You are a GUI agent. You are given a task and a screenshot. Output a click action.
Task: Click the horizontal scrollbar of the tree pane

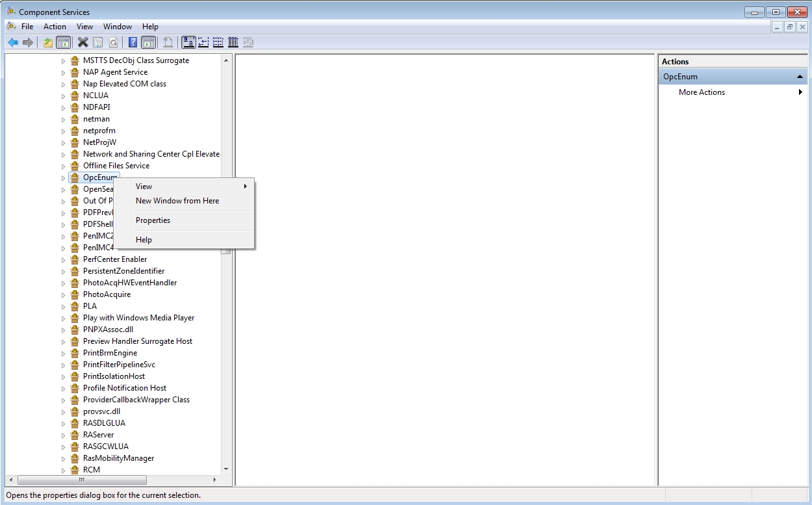tap(81, 480)
